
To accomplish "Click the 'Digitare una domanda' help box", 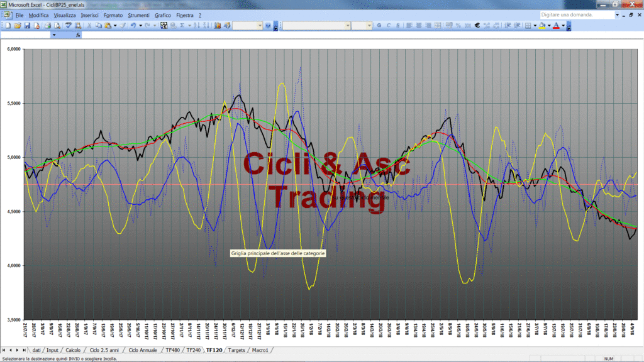I will coord(577,15).
